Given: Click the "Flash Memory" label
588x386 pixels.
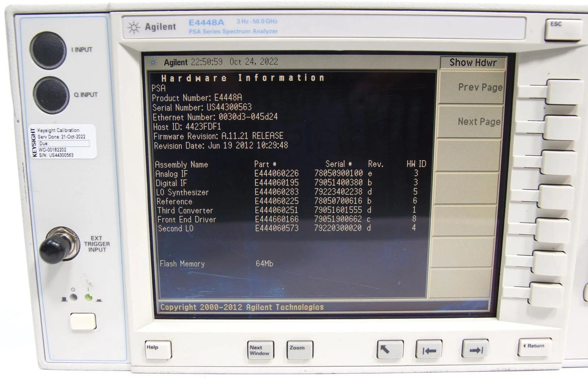Looking at the screenshot, I should [x=182, y=264].
